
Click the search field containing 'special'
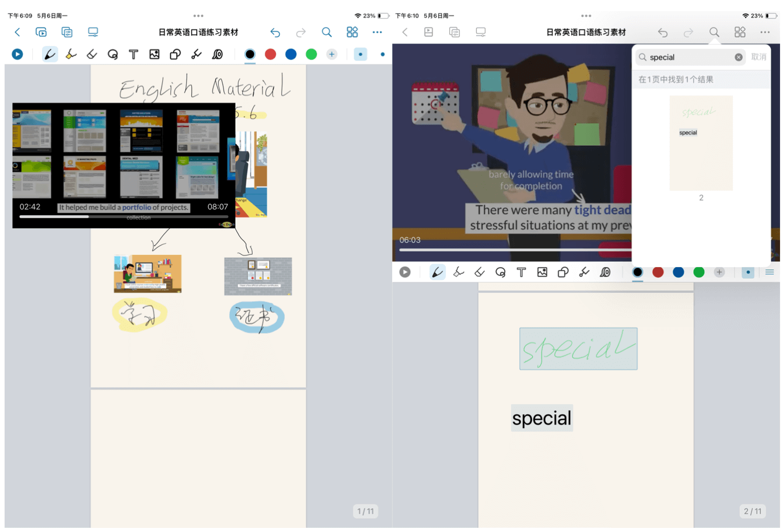(690, 57)
